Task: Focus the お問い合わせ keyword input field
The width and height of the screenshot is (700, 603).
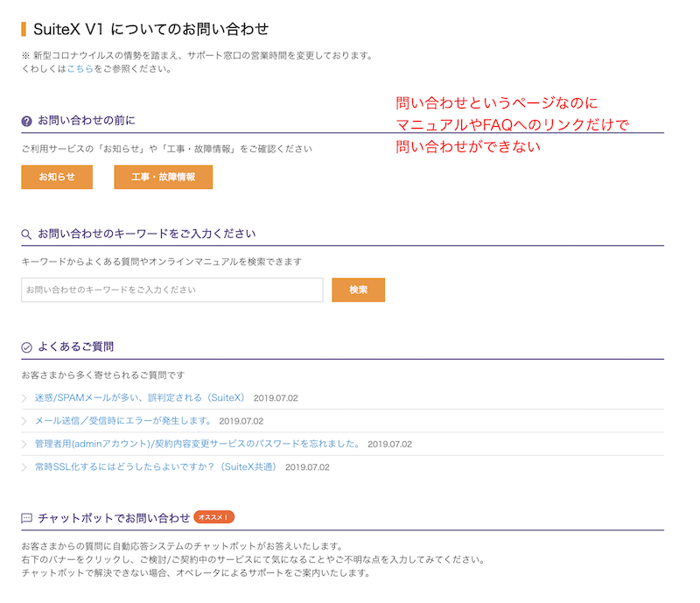Action: [171, 290]
